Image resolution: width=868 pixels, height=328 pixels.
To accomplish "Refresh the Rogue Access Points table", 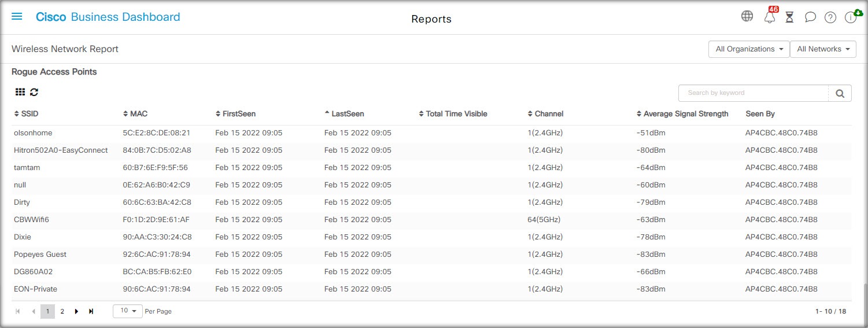I will (34, 92).
